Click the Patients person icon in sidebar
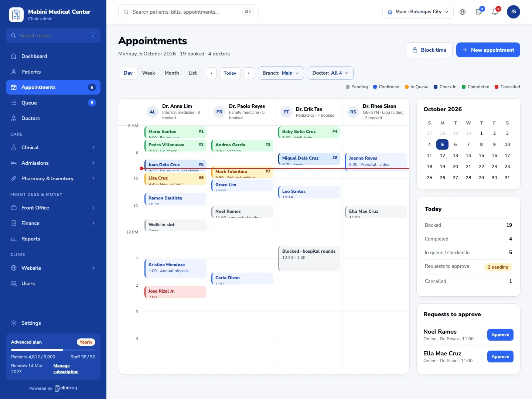The width and height of the screenshot is (532, 399). click(x=14, y=72)
